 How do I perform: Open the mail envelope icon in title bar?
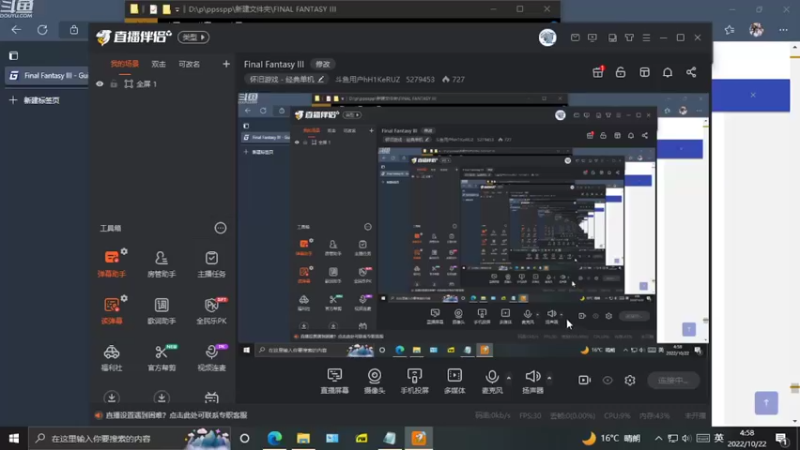pos(575,38)
